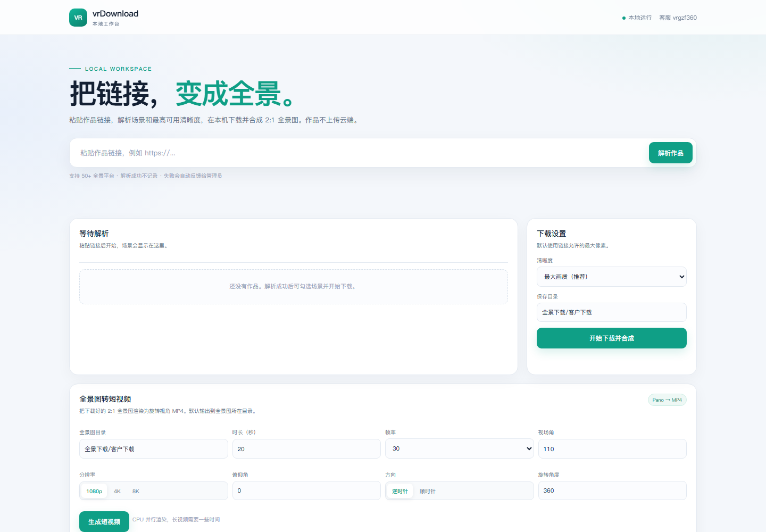This screenshot has height=532, width=766.
Task: Click the 全景图转短视频 section heading
Action: click(105, 399)
